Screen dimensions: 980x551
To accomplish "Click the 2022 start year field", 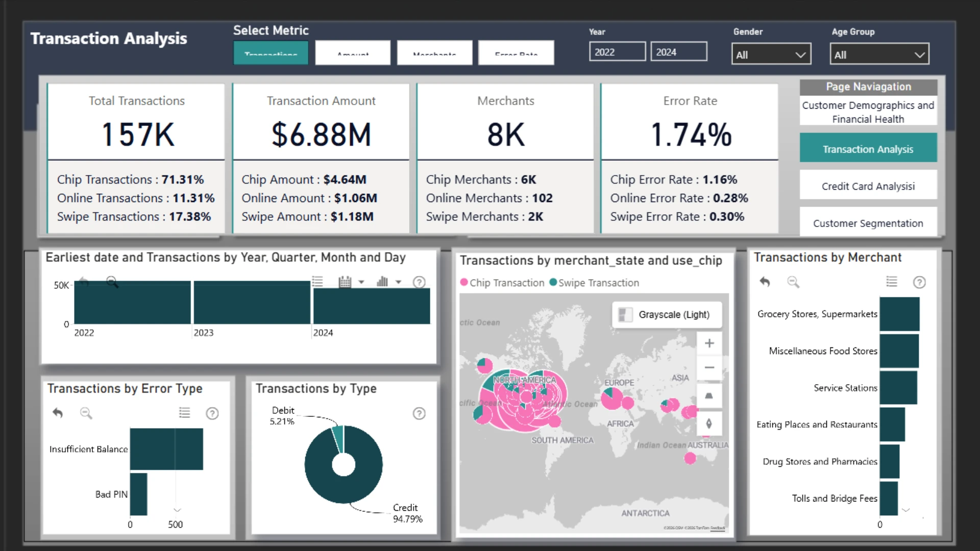I will point(617,52).
